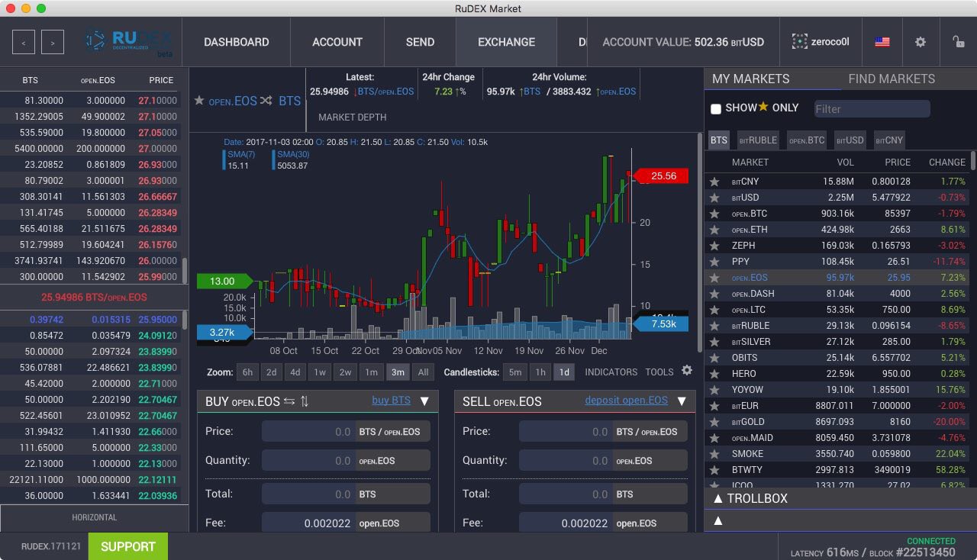The image size is (977, 560).
Task: Select the bitCNY base market tab
Action: pos(889,140)
